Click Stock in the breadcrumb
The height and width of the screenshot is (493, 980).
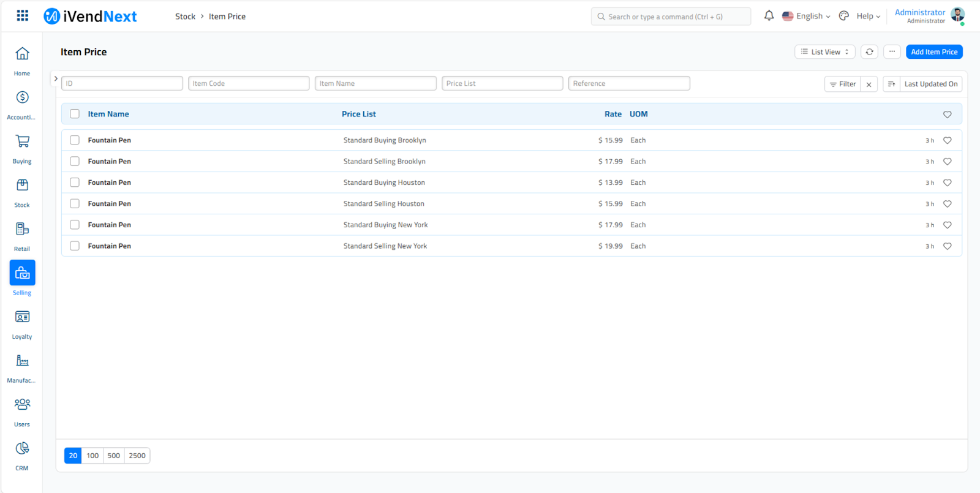[x=185, y=17]
